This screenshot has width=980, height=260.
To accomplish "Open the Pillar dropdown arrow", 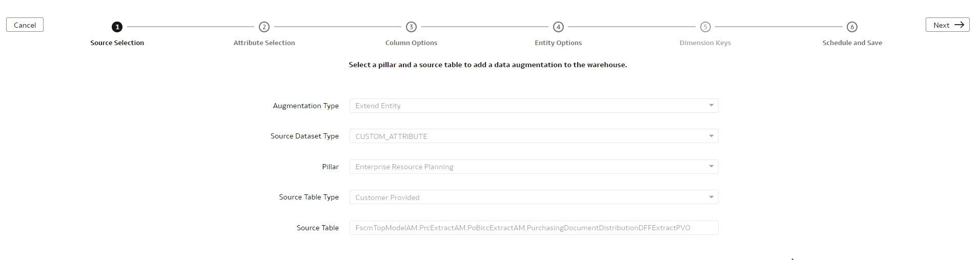I will (x=711, y=167).
